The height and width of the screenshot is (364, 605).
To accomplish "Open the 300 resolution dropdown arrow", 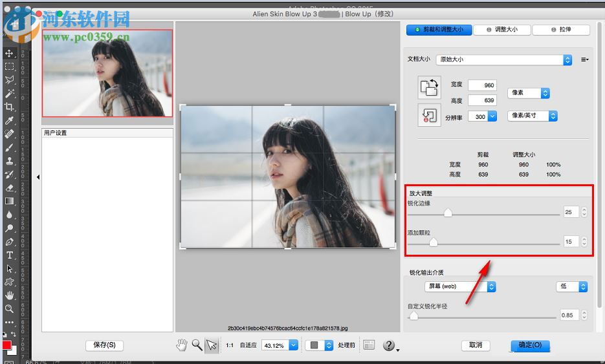I will pyautogui.click(x=492, y=116).
